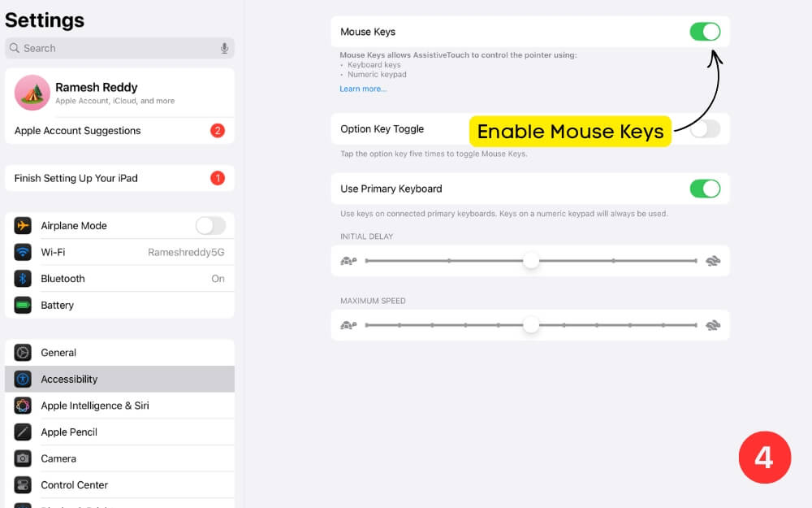The height and width of the screenshot is (508, 812).
Task: Adjust the Initial Delay slider handle
Action: (x=531, y=261)
